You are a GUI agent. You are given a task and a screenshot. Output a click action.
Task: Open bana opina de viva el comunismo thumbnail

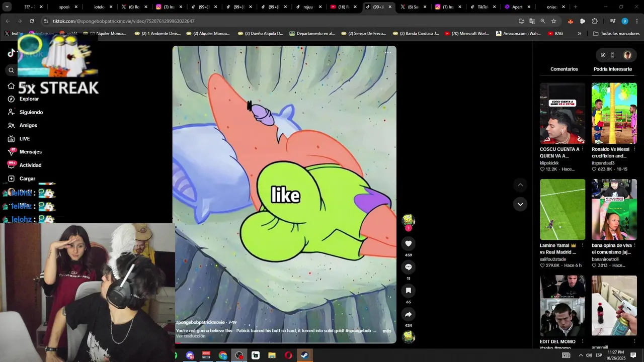(614, 210)
